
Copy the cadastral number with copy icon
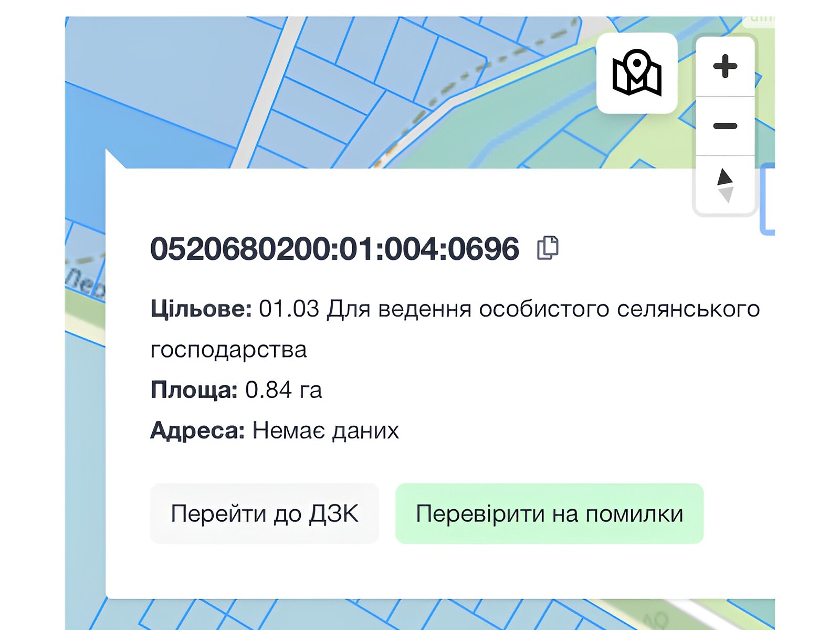click(x=548, y=248)
